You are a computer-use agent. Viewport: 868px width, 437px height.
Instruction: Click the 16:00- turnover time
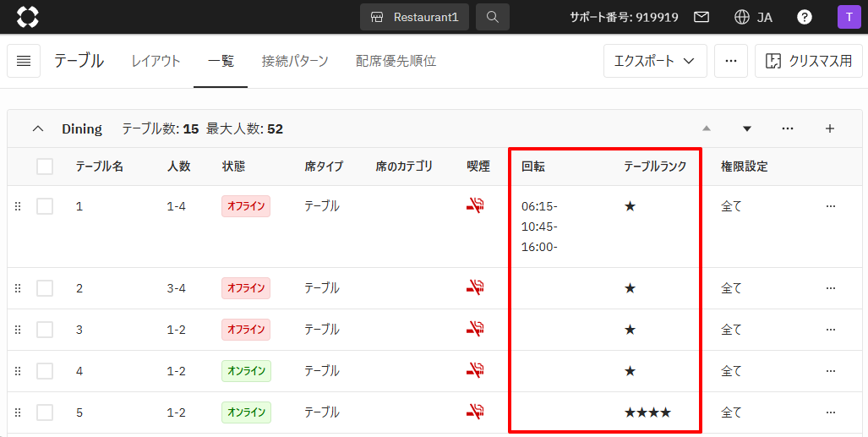539,247
